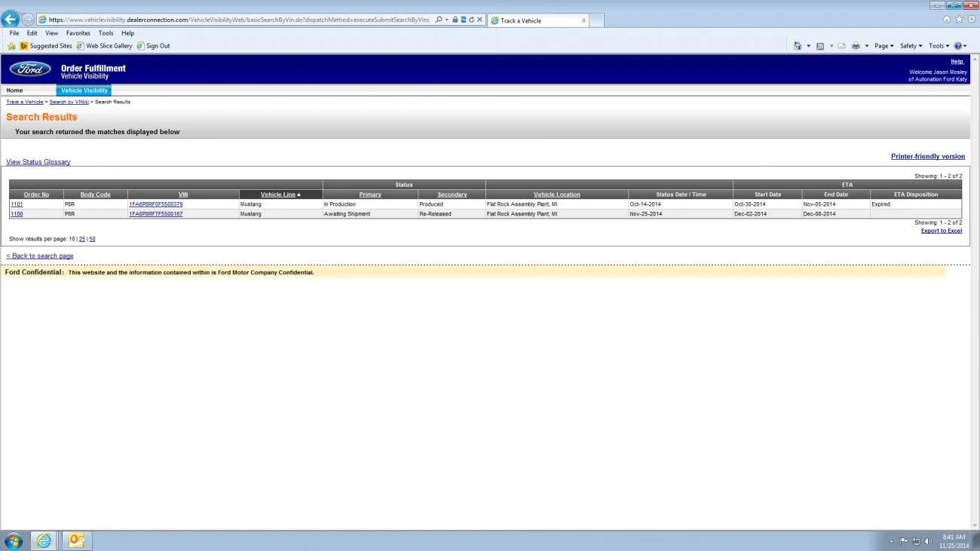980x551 pixels.
Task: Show 25 results per page
Action: [82, 239]
